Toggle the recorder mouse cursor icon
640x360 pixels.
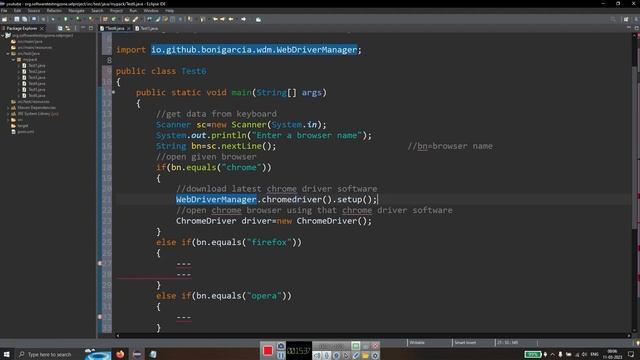coord(346,356)
